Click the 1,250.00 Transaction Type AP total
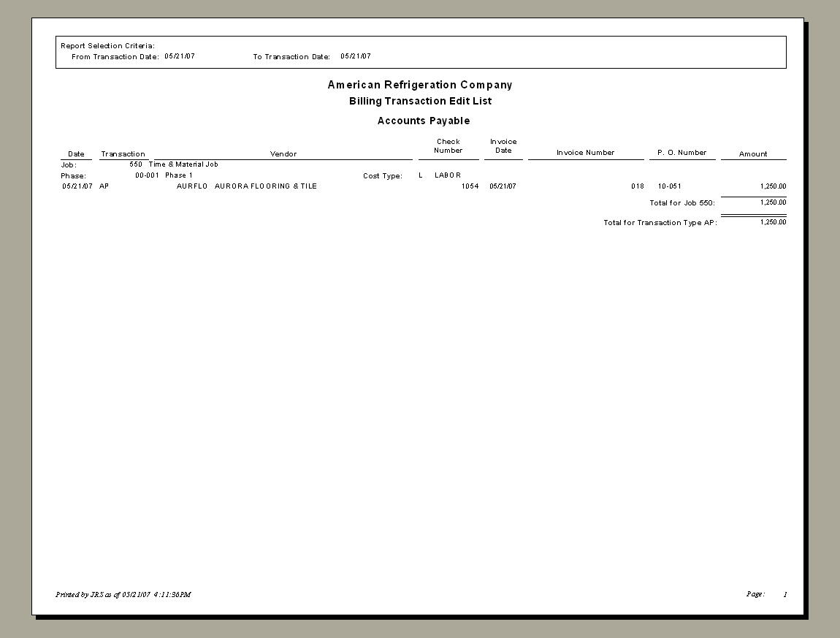The height and width of the screenshot is (638, 840). pos(773,222)
